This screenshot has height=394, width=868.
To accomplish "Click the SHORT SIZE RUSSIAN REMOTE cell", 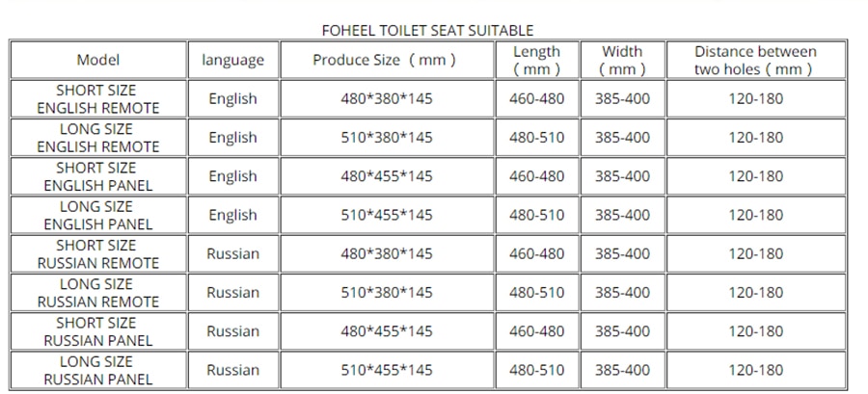I will pos(98,253).
